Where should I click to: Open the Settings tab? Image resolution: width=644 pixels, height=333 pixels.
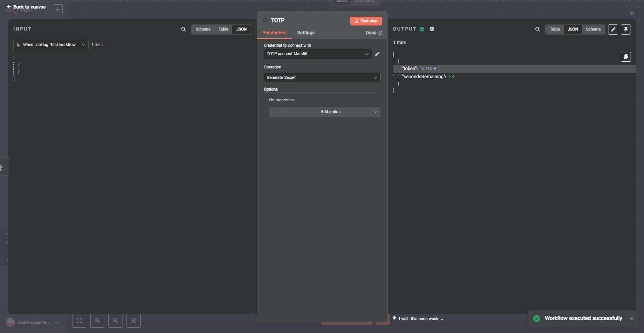click(x=306, y=33)
